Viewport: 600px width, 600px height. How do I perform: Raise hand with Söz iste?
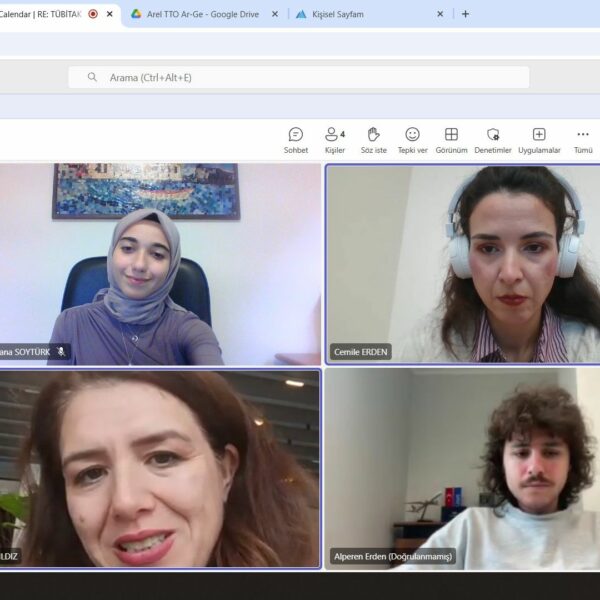coord(373,139)
